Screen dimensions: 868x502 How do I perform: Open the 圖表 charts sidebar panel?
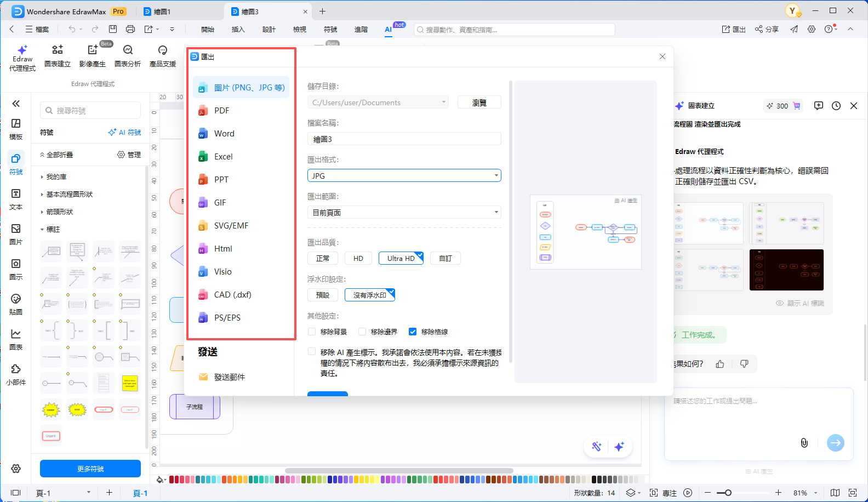click(x=16, y=340)
